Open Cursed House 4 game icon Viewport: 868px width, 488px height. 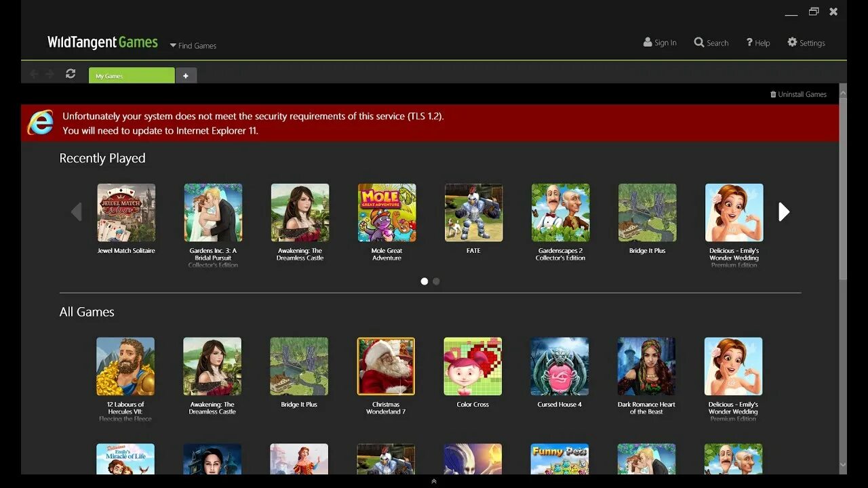pos(559,367)
